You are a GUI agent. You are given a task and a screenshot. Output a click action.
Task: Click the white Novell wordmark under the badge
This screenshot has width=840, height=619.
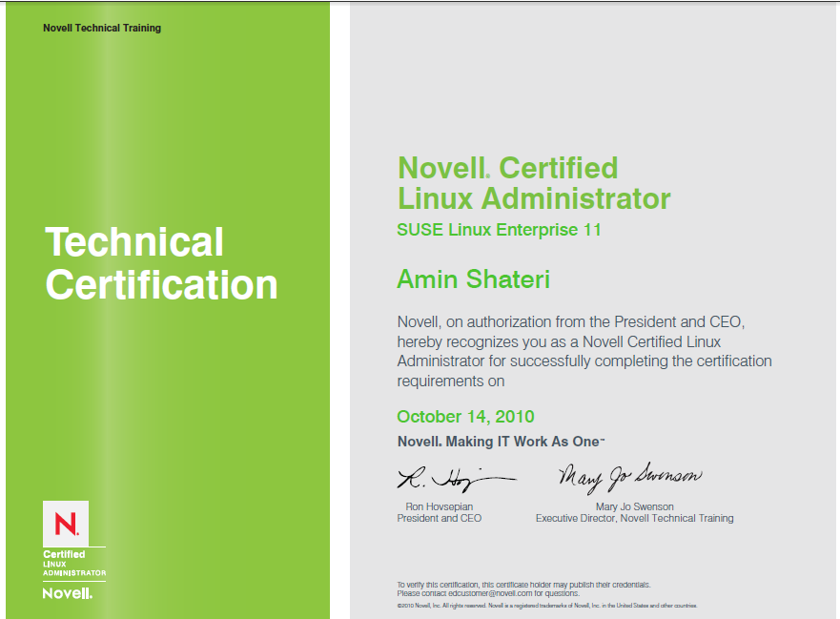click(x=68, y=593)
